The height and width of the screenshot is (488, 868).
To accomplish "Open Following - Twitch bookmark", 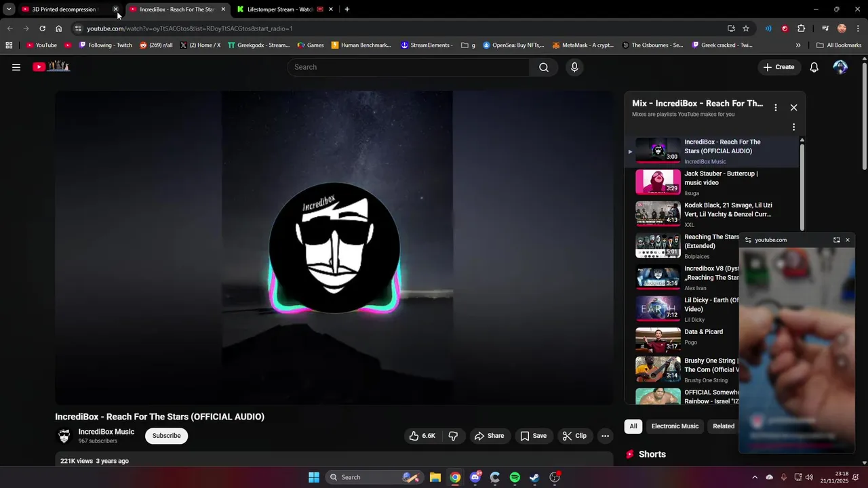I will (x=106, y=45).
